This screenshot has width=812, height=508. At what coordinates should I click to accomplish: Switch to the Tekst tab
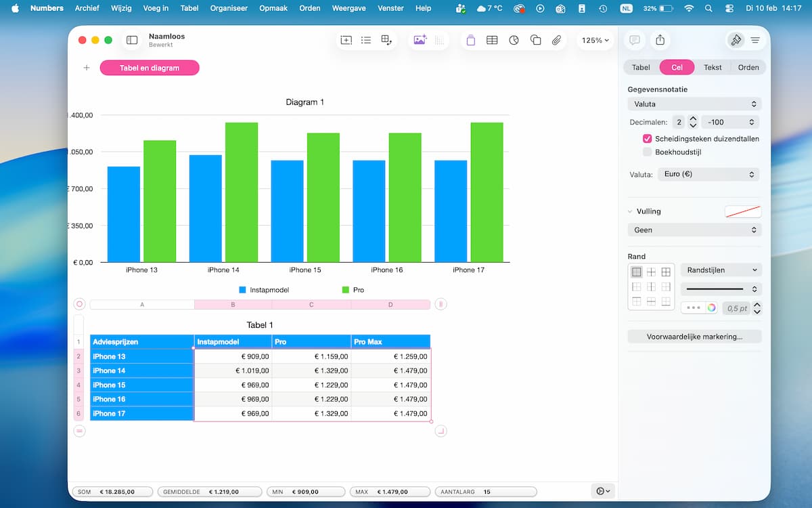pos(713,68)
